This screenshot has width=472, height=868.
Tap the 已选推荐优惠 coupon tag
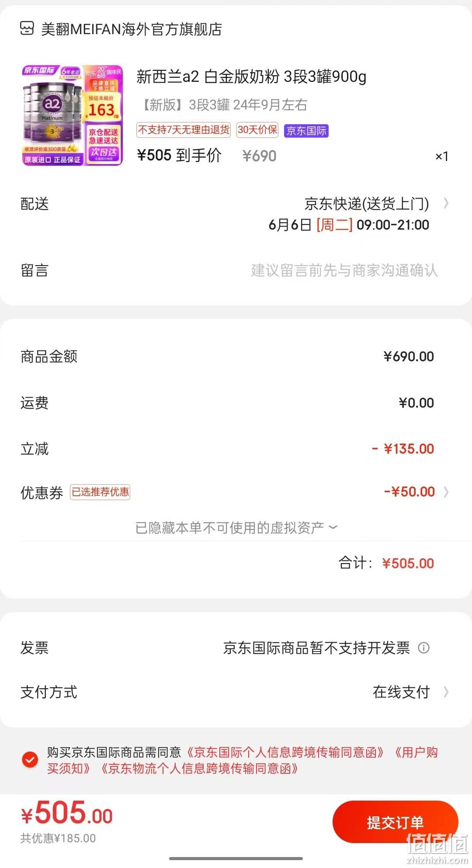(100, 492)
